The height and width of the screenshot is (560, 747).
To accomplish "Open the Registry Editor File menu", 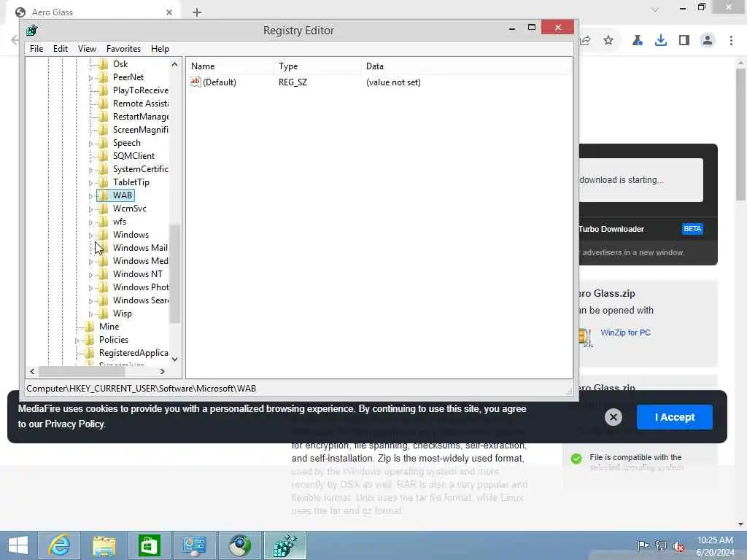I will click(x=36, y=49).
